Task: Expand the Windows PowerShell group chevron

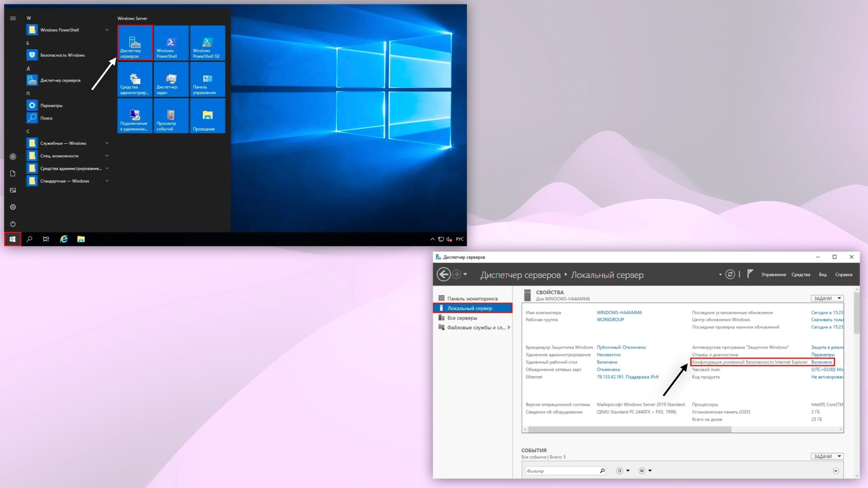Action: [107, 29]
